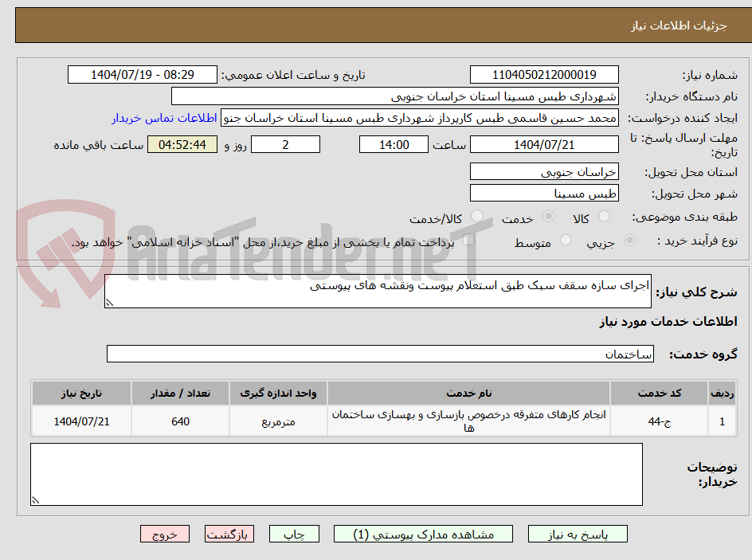Click the corner icon in توضیحات خریدار box
The width and height of the screenshot is (752, 560).
(34, 500)
